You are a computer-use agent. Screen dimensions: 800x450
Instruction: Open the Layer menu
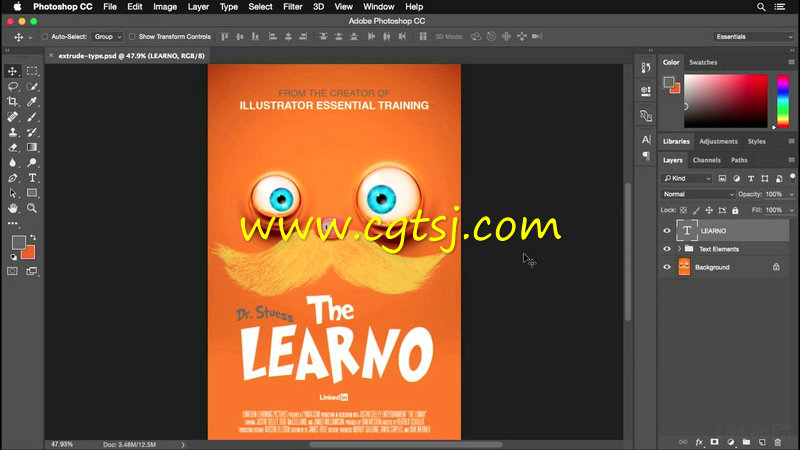(x=198, y=7)
